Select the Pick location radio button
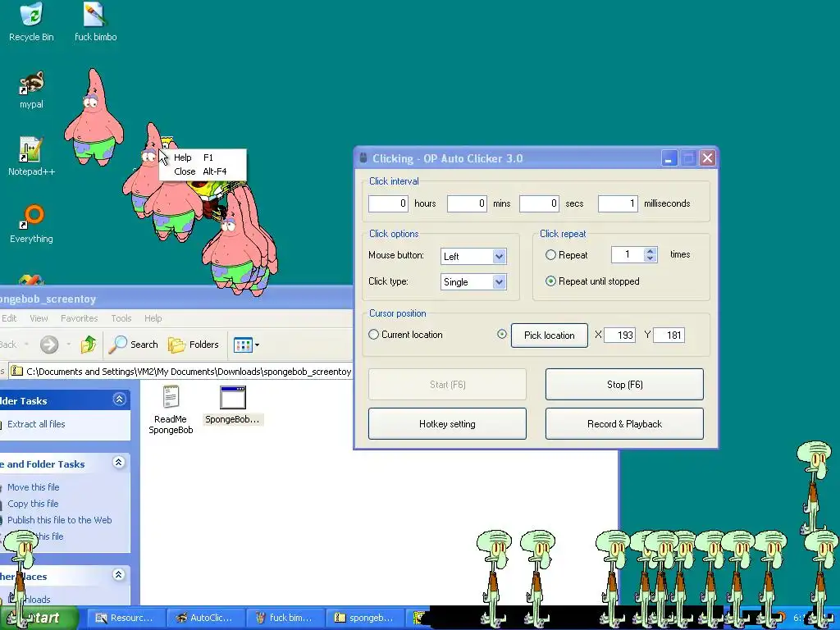 click(x=502, y=335)
